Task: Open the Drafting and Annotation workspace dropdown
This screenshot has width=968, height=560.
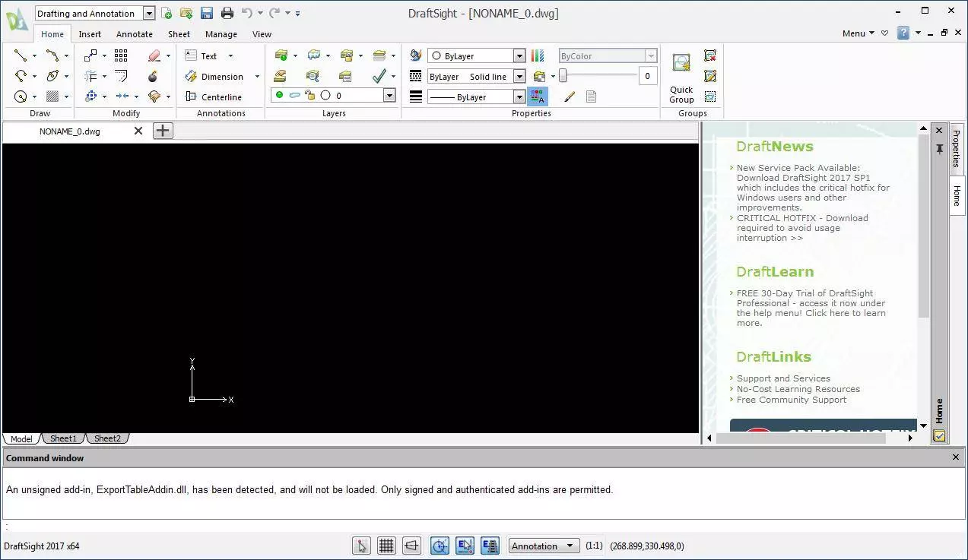Action: tap(149, 13)
